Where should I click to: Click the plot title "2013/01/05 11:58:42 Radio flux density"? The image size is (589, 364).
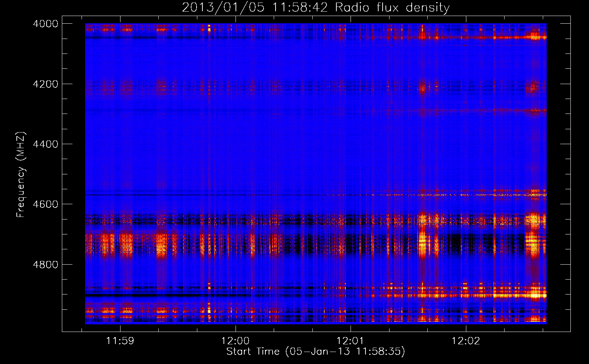[x=316, y=7]
